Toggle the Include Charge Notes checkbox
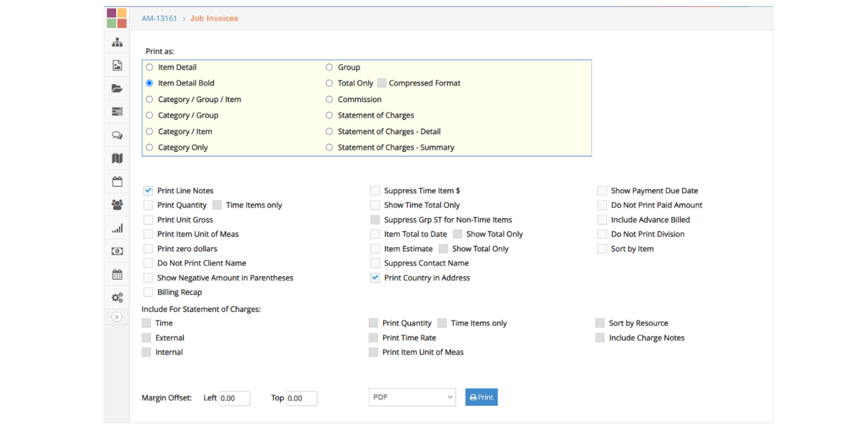This screenshot has height=431, width=868. coord(600,338)
